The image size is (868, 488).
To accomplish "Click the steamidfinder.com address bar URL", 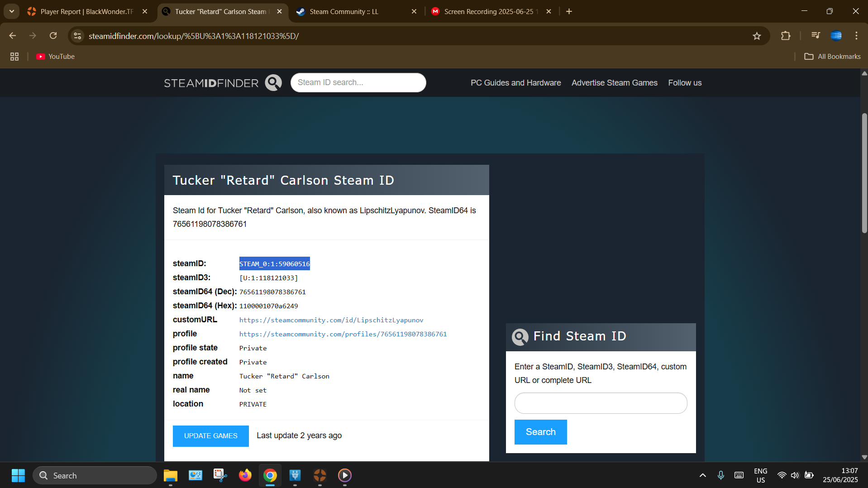I will (194, 36).
